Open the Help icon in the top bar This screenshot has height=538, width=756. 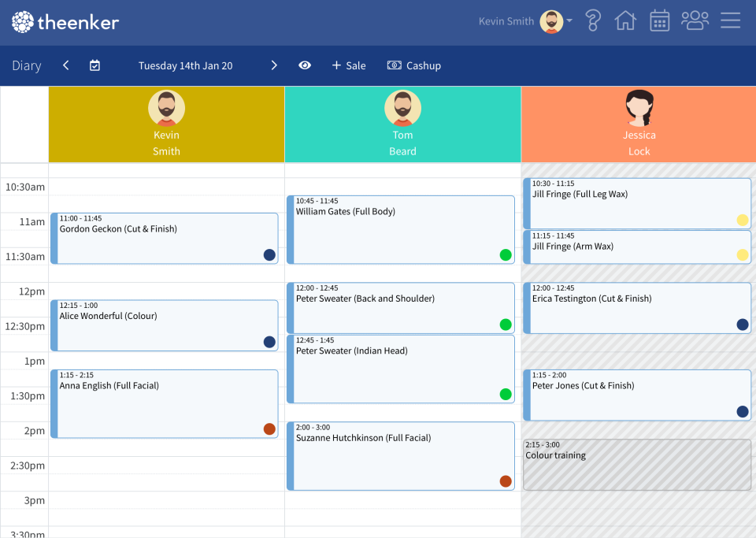[592, 20]
